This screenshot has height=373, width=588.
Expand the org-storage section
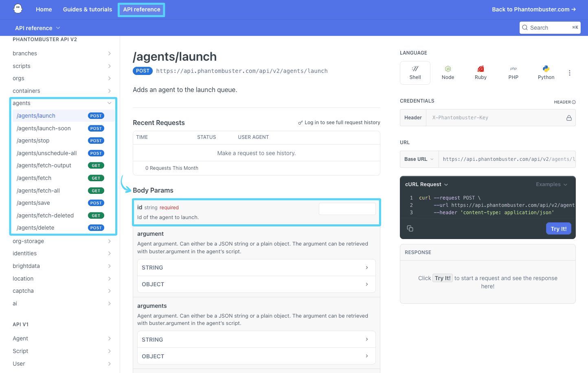tap(110, 241)
